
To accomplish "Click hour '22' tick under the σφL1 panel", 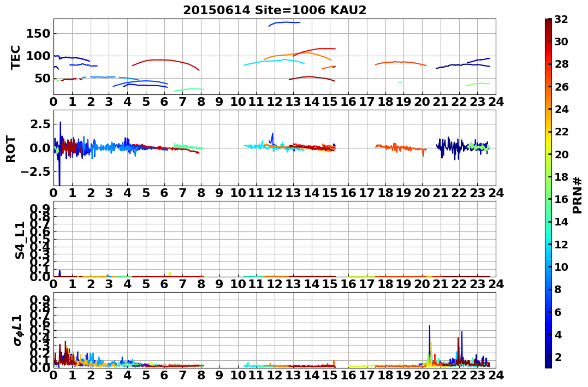I will click(459, 374).
